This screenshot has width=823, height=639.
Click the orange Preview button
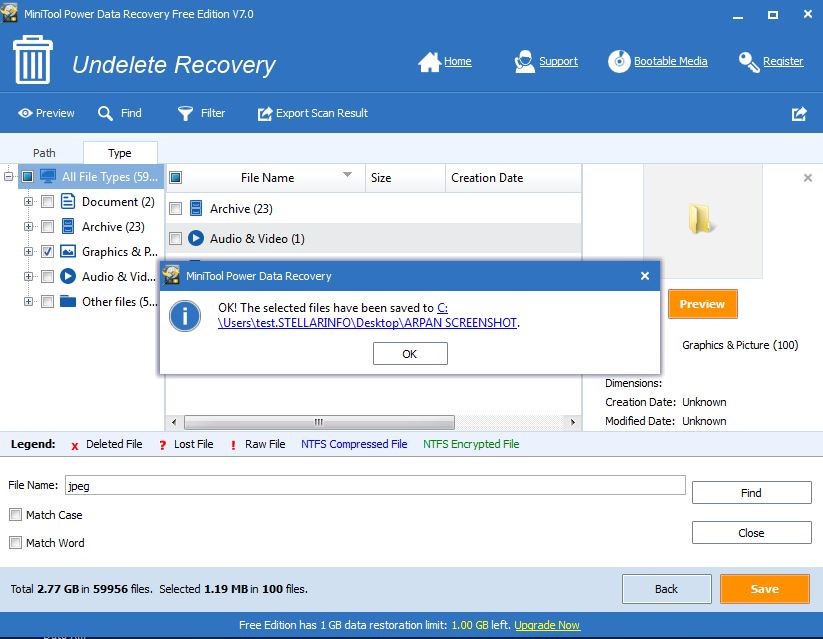(x=702, y=304)
